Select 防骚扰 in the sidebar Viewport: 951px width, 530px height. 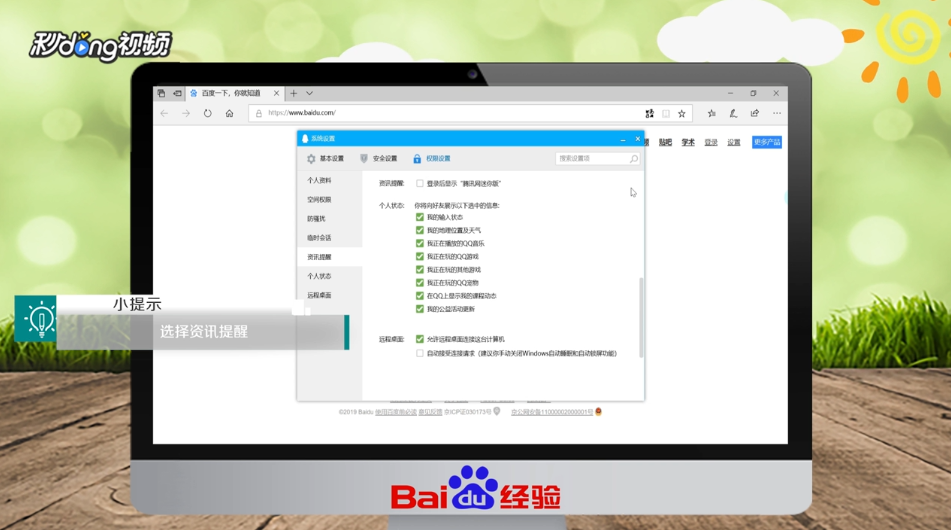pyautogui.click(x=316, y=219)
